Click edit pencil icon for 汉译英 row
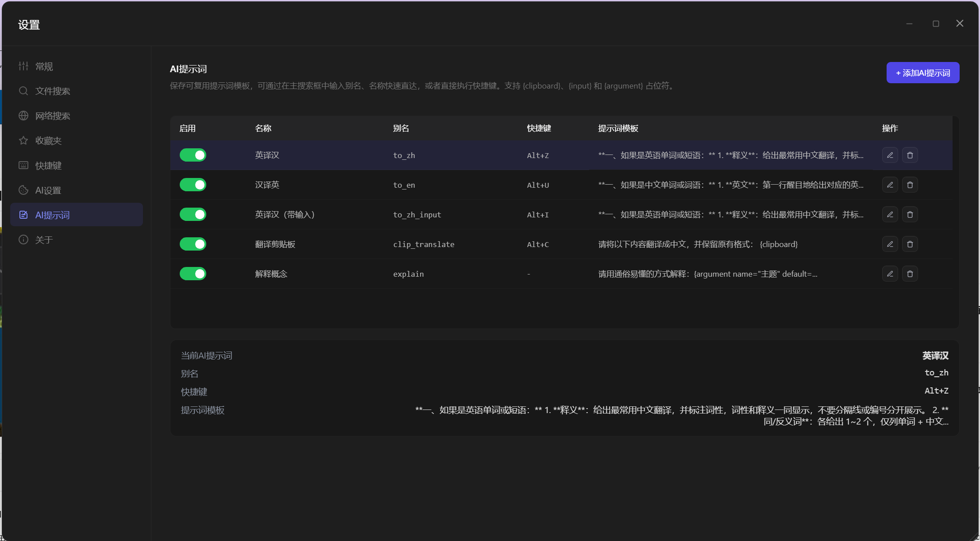Viewport: 980px width, 541px height. coord(890,185)
